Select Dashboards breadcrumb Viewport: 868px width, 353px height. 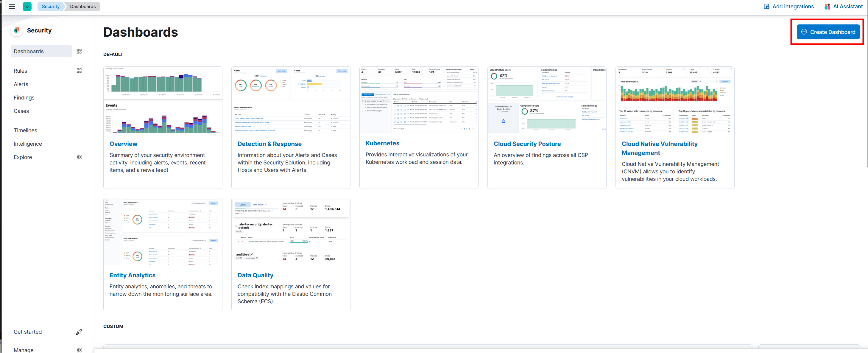pyautogui.click(x=83, y=7)
